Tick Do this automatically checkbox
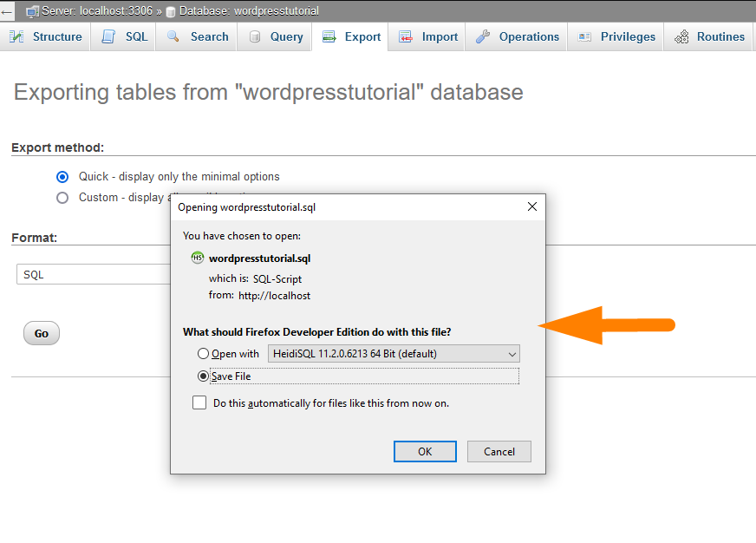 [x=199, y=402]
